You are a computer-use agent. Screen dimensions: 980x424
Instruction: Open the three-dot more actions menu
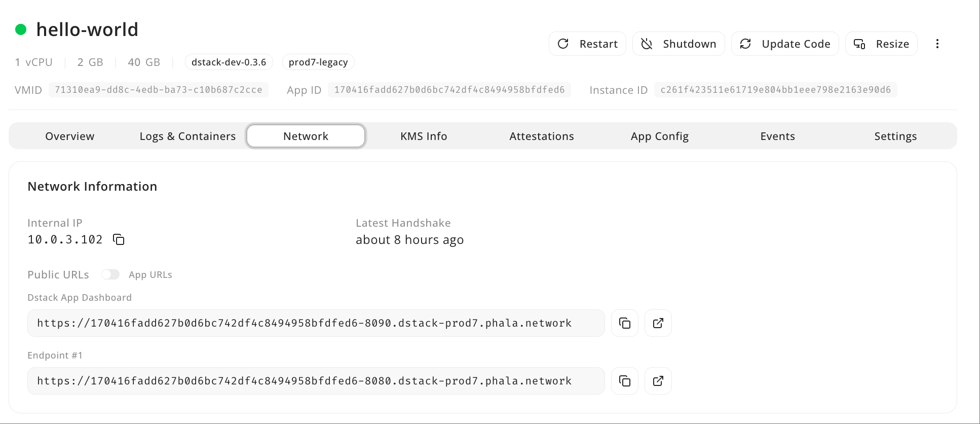937,44
